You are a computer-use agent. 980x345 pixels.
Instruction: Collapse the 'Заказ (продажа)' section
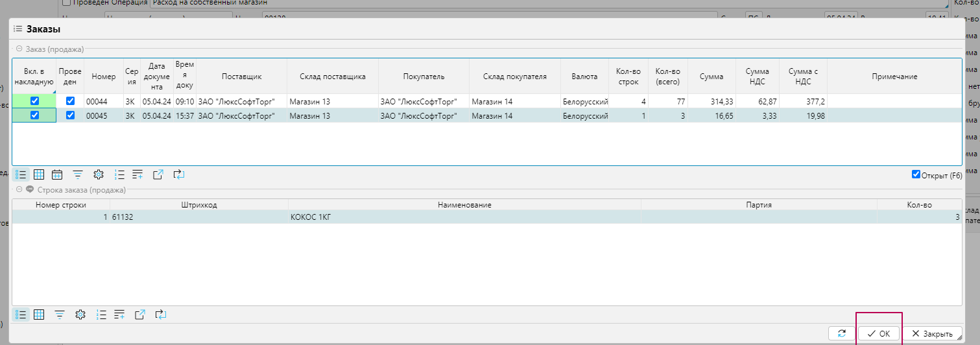(x=19, y=49)
